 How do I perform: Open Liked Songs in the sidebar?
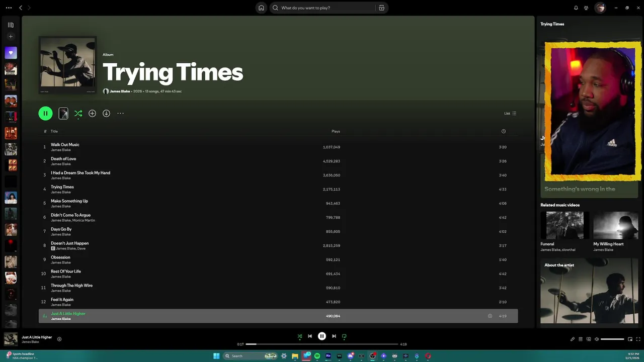click(x=11, y=53)
